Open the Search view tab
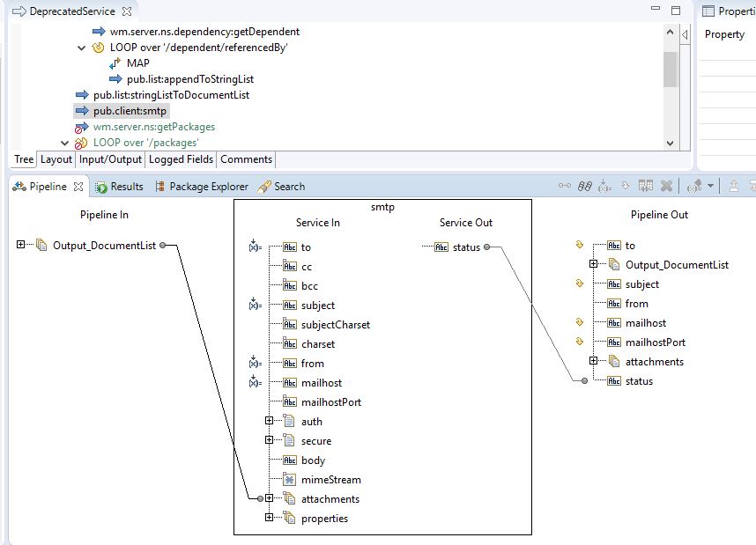Image resolution: width=756 pixels, height=545 pixels. pyautogui.click(x=281, y=187)
